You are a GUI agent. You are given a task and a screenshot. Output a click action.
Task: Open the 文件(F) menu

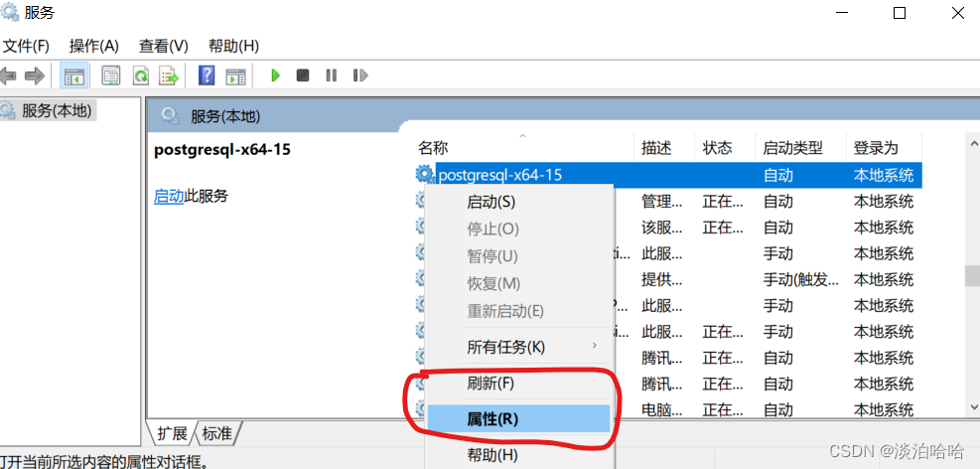[x=25, y=46]
